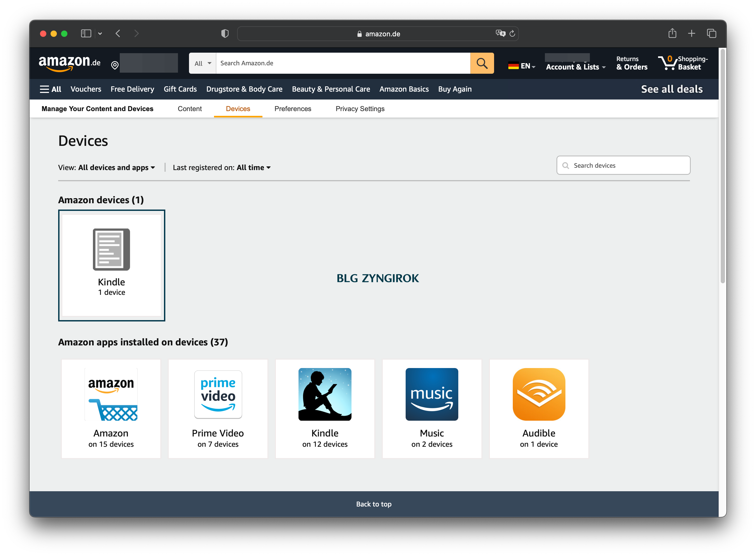Click the See all deals link
756x556 pixels.
(672, 89)
